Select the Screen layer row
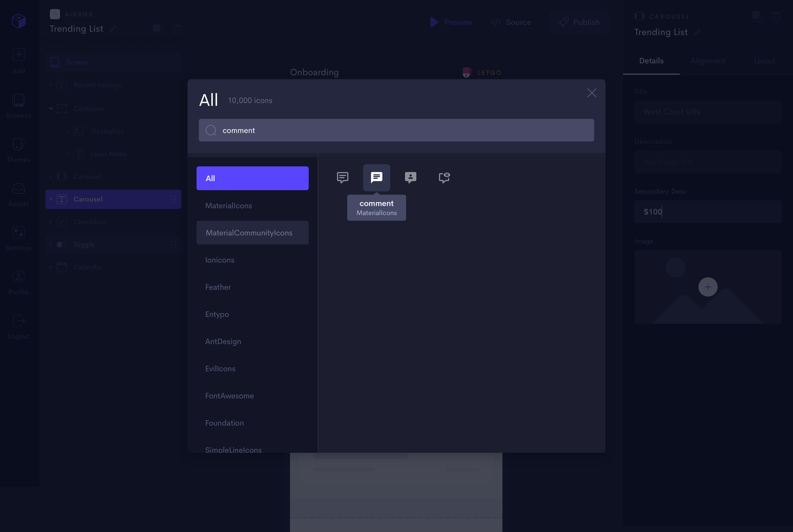The height and width of the screenshot is (532, 793). 113,62
